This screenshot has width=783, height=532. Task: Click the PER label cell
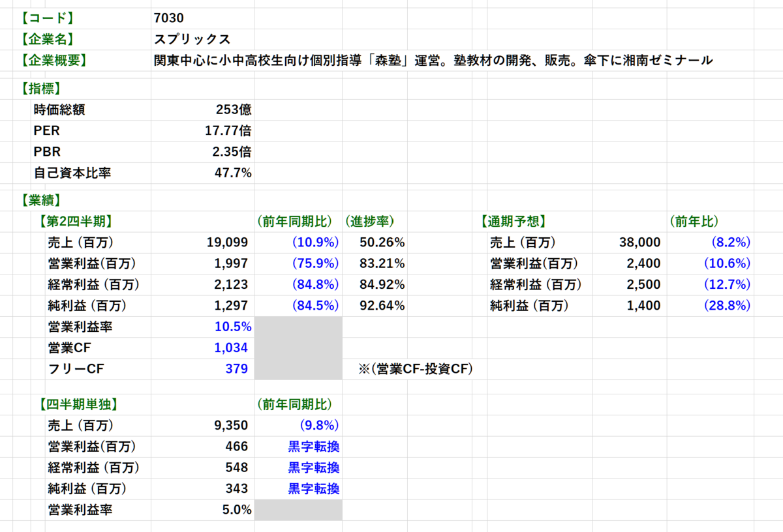pos(46,131)
